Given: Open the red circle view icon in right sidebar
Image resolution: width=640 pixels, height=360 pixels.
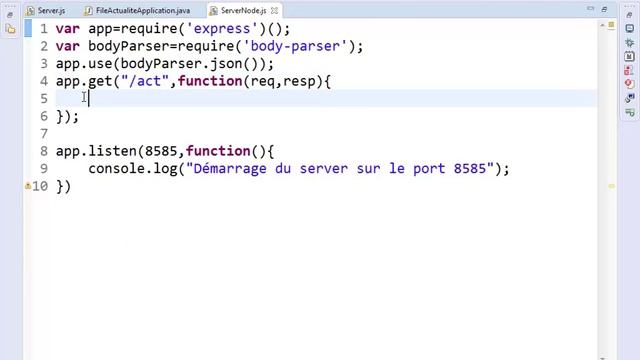Looking at the screenshot, I should (629, 84).
